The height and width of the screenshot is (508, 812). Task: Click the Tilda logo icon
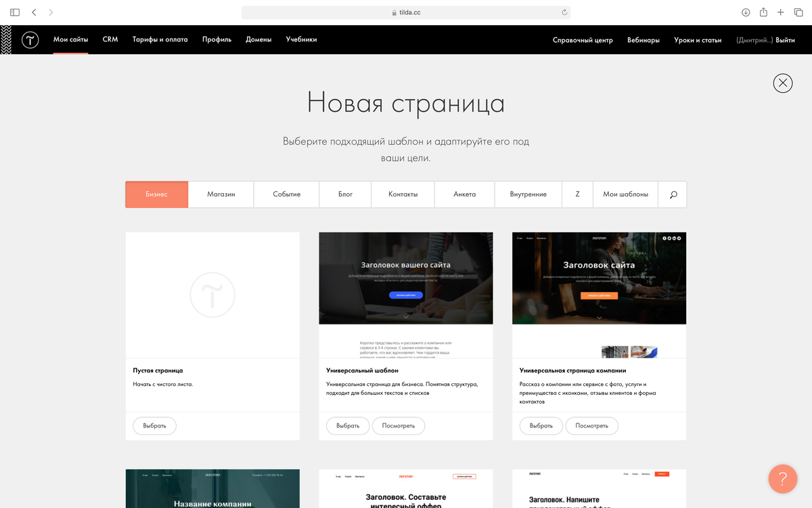coord(30,39)
